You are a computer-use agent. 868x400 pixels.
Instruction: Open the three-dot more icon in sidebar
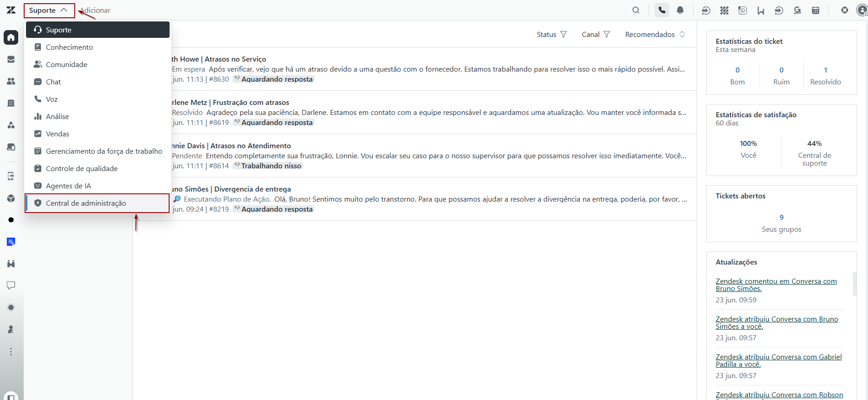[x=11, y=352]
